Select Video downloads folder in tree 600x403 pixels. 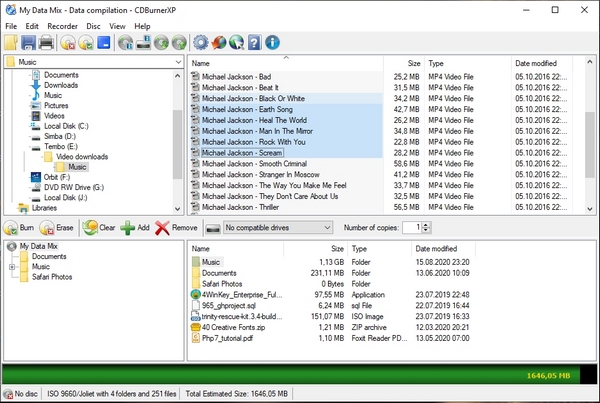pos(82,157)
